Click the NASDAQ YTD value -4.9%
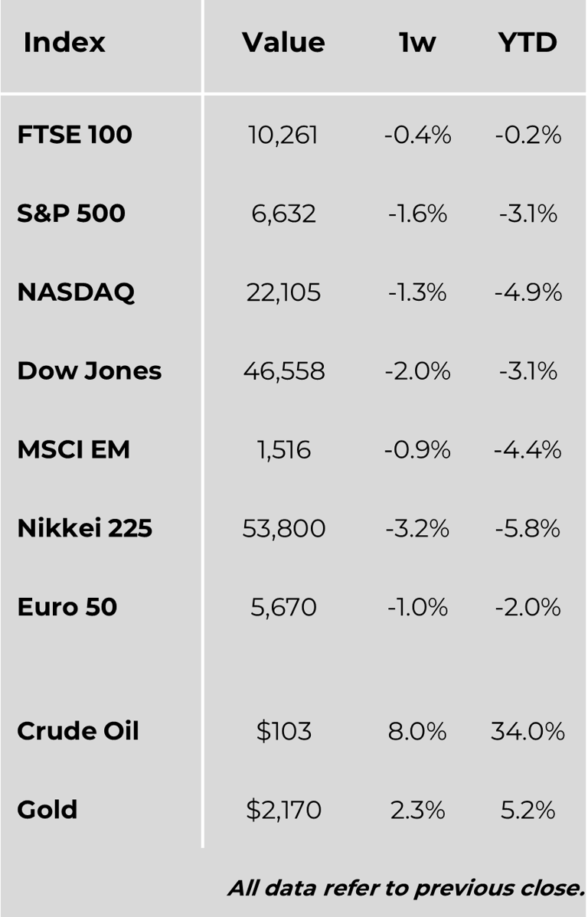This screenshot has height=917, width=588. point(528,292)
